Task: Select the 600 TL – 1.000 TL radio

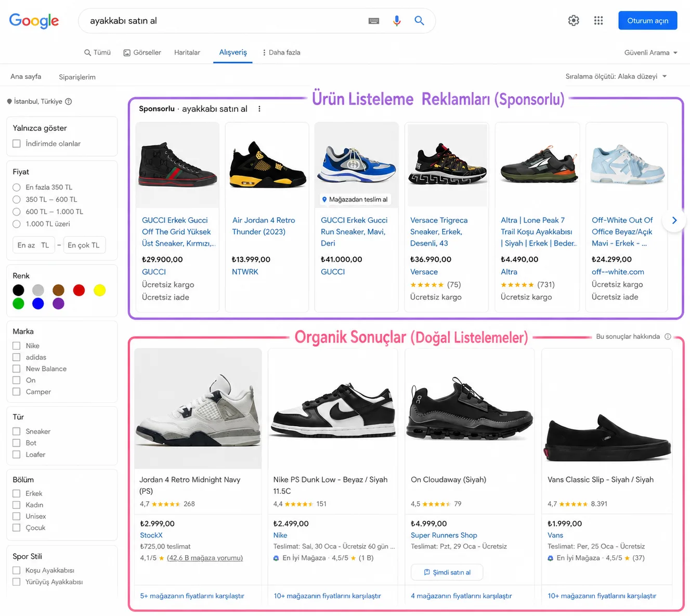Action: [17, 212]
